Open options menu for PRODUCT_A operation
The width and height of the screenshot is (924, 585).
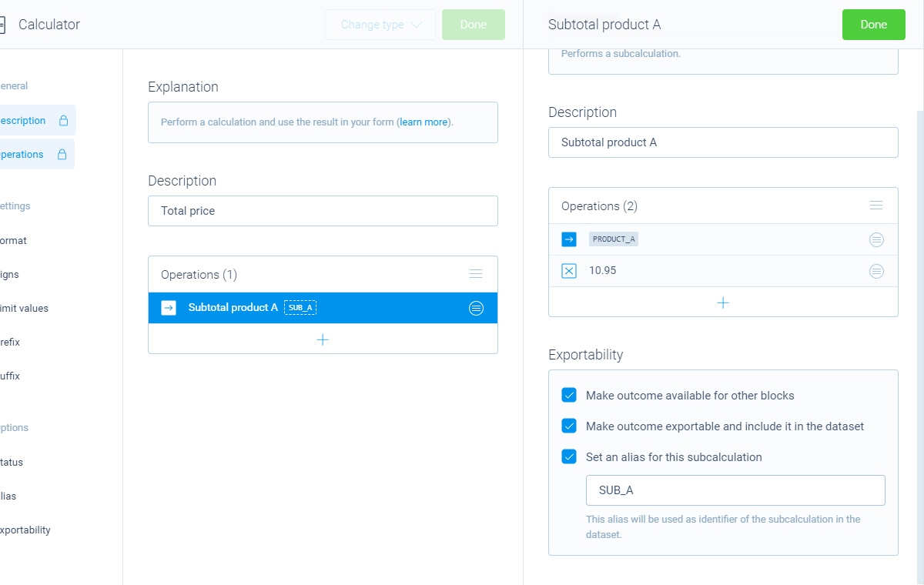pyautogui.click(x=876, y=239)
